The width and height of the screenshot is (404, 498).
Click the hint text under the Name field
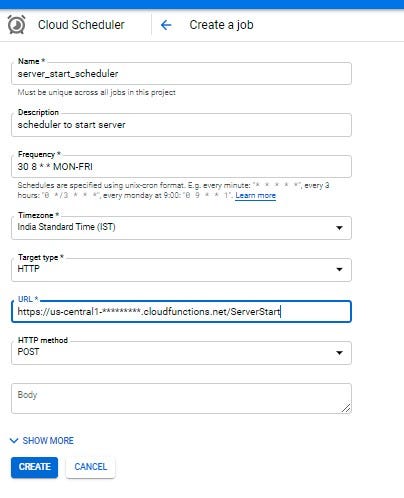[x=97, y=92]
